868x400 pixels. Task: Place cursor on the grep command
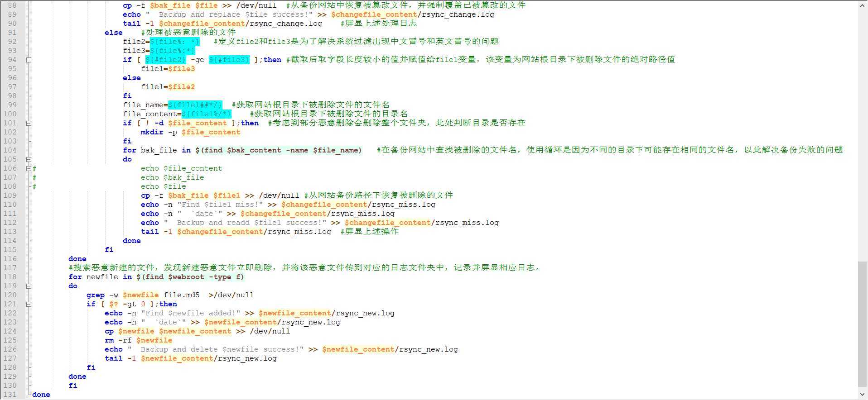96,295
